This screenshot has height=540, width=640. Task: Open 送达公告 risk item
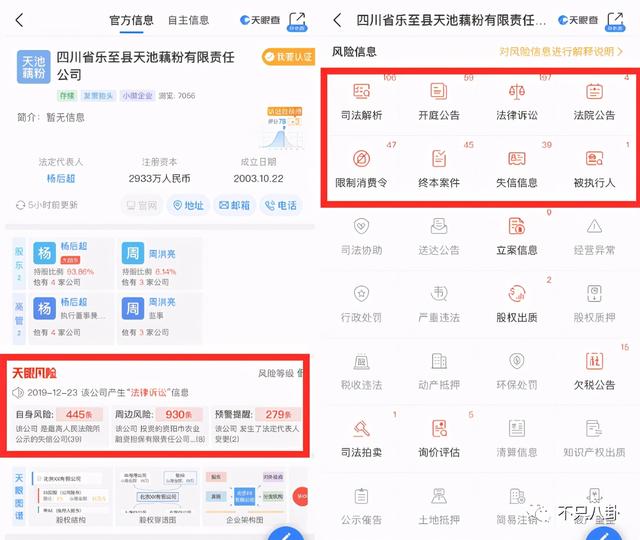pos(439,237)
